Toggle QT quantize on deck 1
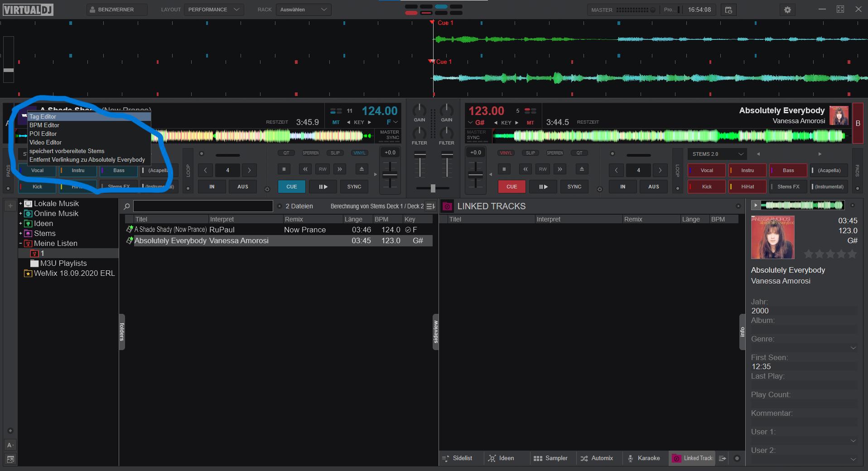Screen dimensions: 868x471 (x=286, y=153)
